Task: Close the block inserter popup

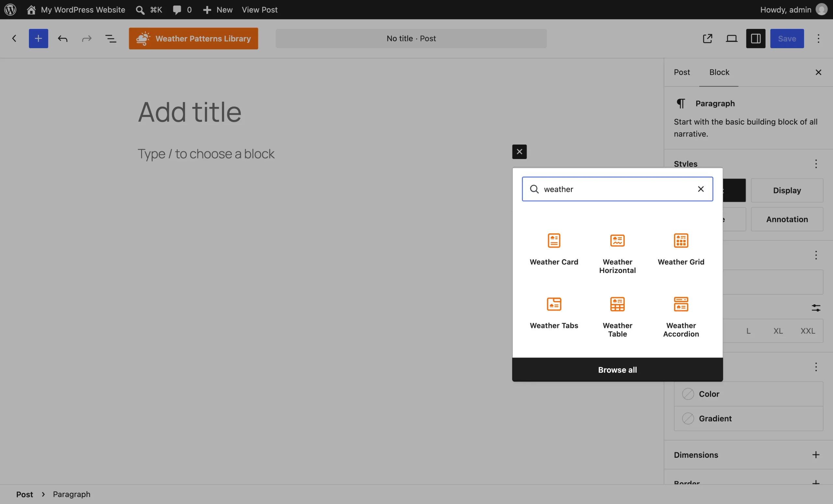Action: point(519,152)
